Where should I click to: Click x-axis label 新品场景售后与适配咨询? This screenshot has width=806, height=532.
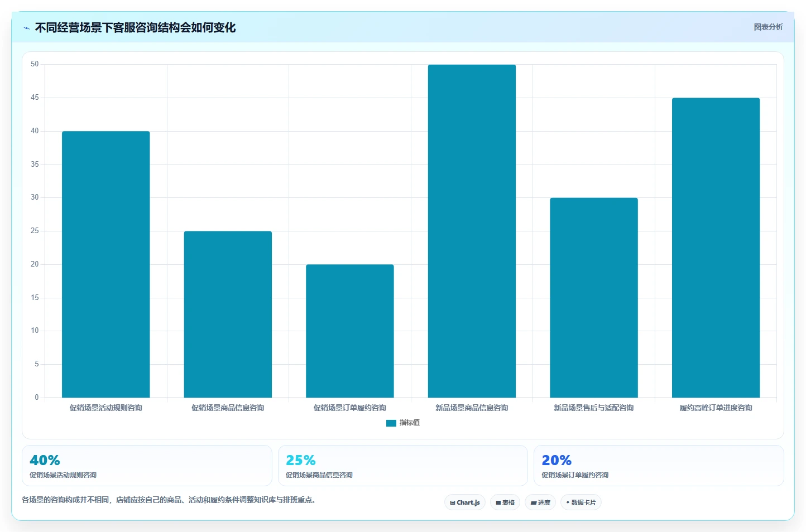594,408
